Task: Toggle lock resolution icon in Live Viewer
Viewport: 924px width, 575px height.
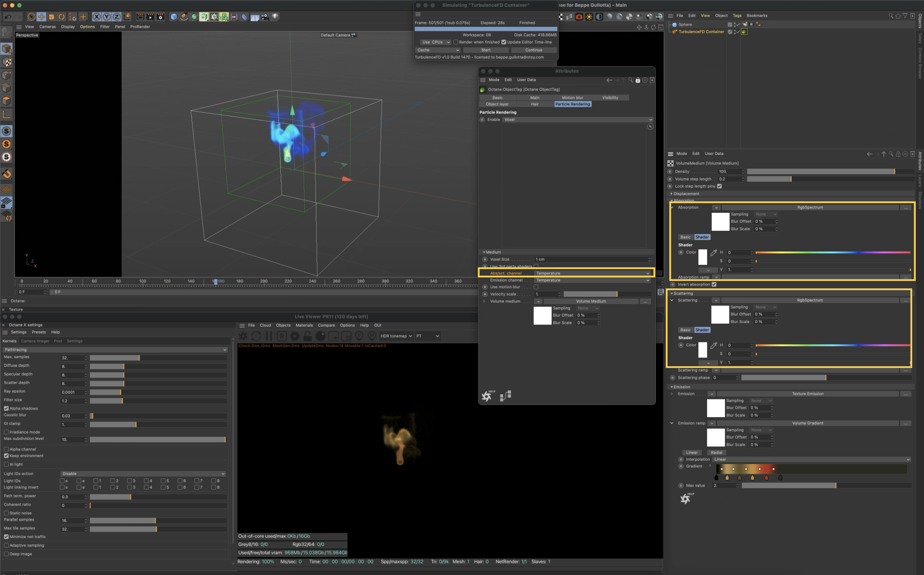Action: (308, 336)
